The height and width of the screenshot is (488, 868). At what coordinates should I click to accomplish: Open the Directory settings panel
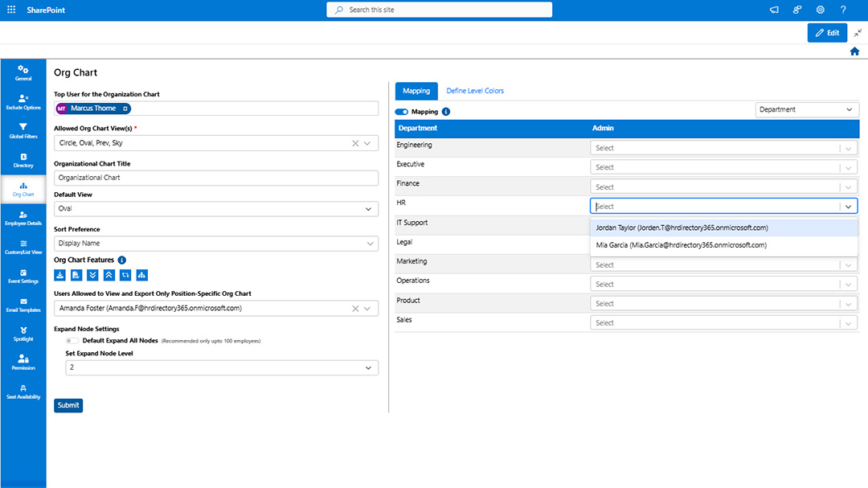click(23, 159)
